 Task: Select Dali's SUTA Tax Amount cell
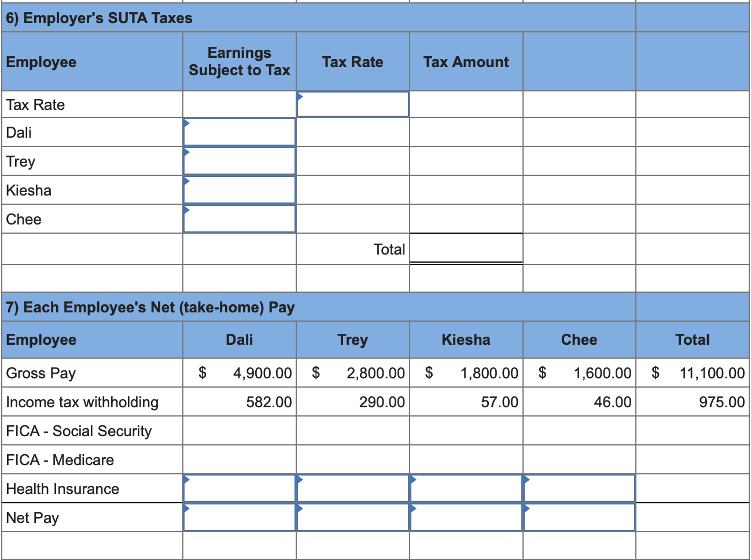(466, 132)
